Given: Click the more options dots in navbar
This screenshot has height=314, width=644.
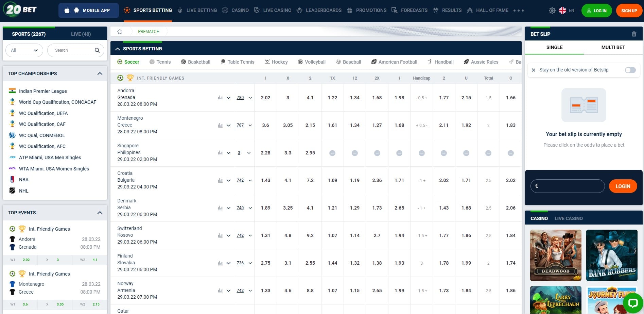Looking at the screenshot, I should click(x=519, y=11).
